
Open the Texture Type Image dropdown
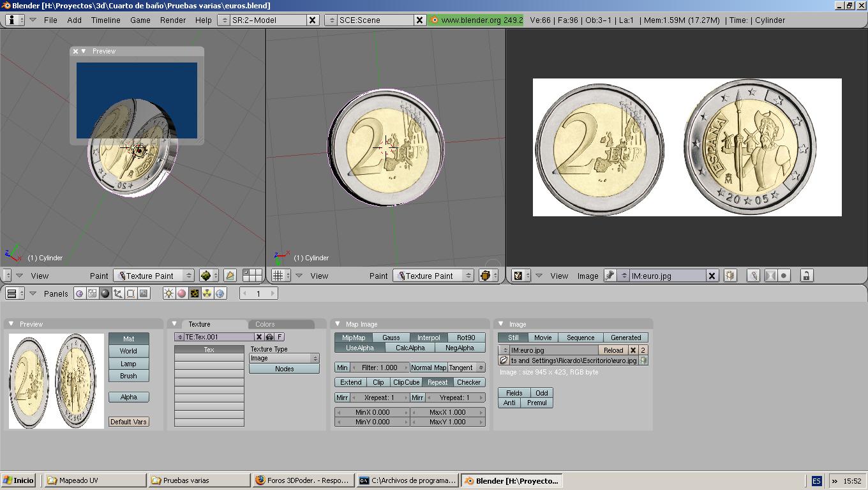click(284, 358)
